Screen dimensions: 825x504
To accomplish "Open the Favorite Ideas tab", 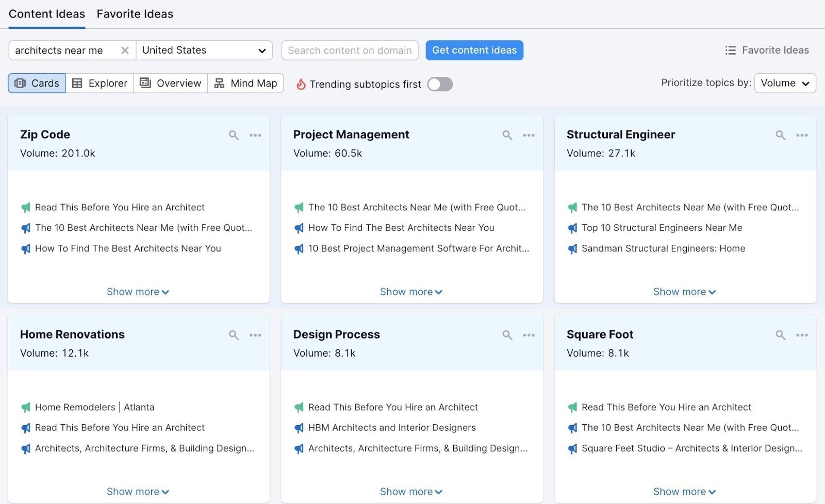I will coord(135,14).
